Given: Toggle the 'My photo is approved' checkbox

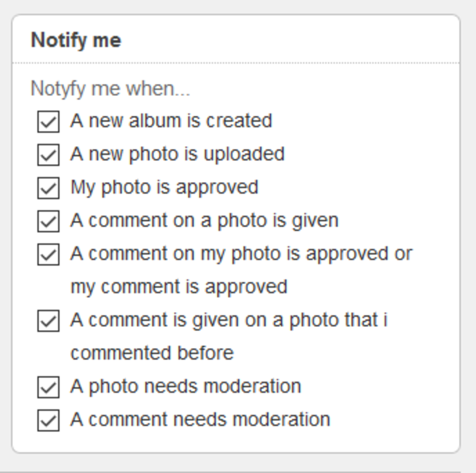Looking at the screenshot, I should pyautogui.click(x=49, y=187).
